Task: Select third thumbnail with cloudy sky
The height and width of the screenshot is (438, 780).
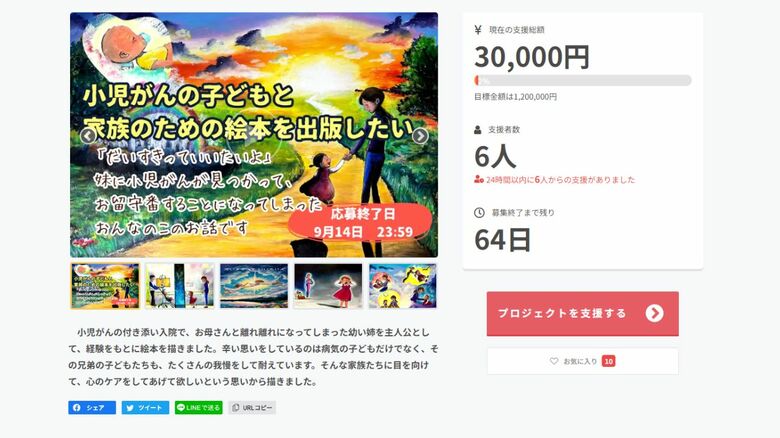Action: pyautogui.click(x=254, y=286)
